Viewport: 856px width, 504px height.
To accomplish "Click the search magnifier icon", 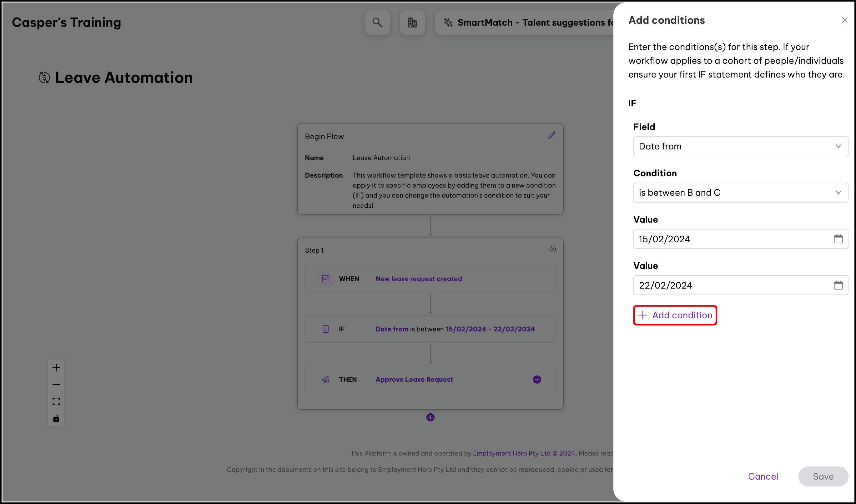I will [x=377, y=23].
